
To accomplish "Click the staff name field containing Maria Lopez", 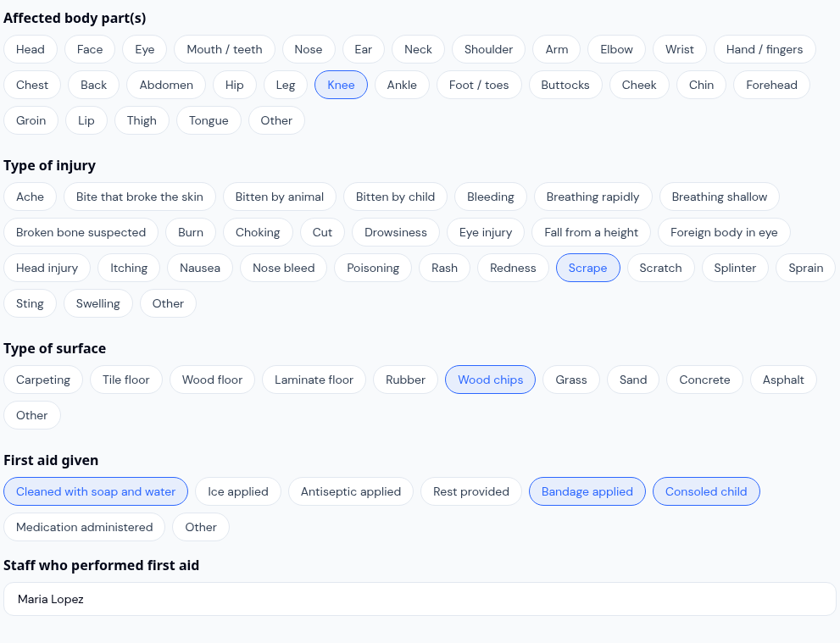I will [x=420, y=599].
